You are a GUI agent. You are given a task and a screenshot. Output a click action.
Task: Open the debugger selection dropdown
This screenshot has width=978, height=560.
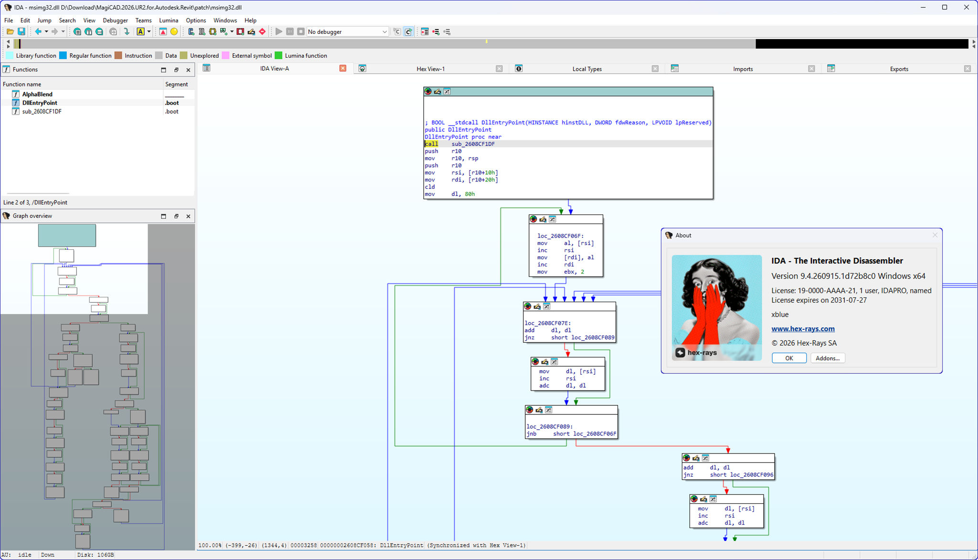coord(347,32)
